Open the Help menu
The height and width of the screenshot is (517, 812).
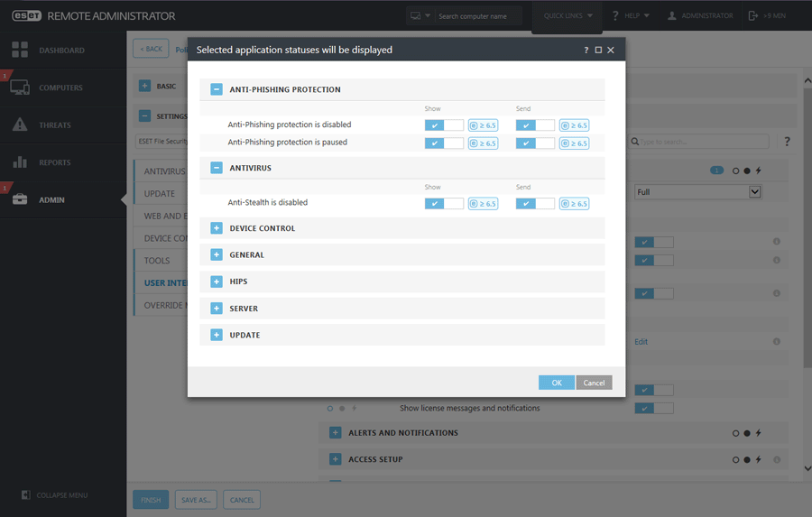(631, 16)
